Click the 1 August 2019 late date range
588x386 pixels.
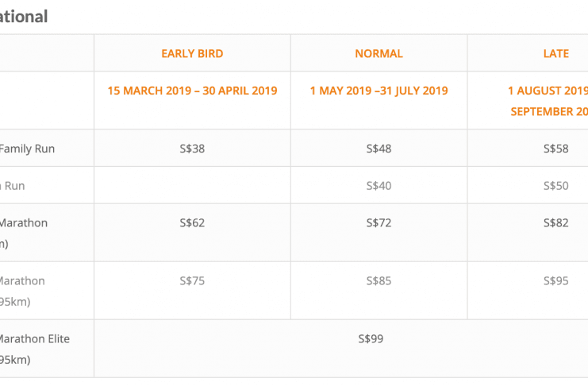coord(548,101)
